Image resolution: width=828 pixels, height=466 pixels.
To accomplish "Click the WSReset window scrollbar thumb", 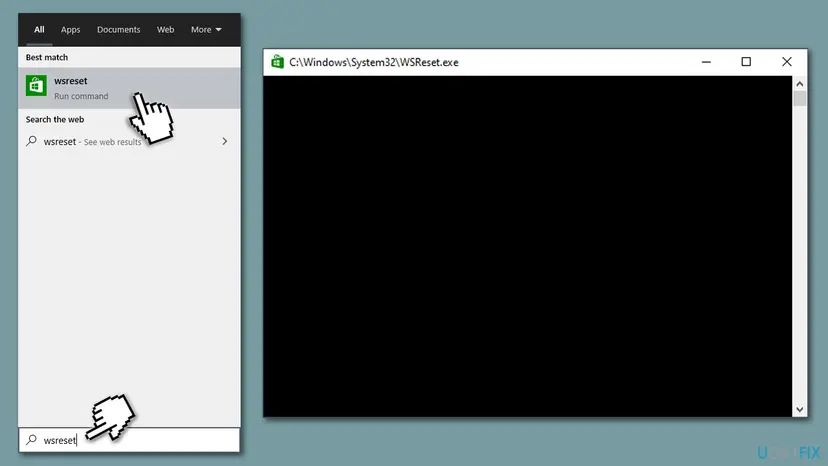I will [x=799, y=99].
